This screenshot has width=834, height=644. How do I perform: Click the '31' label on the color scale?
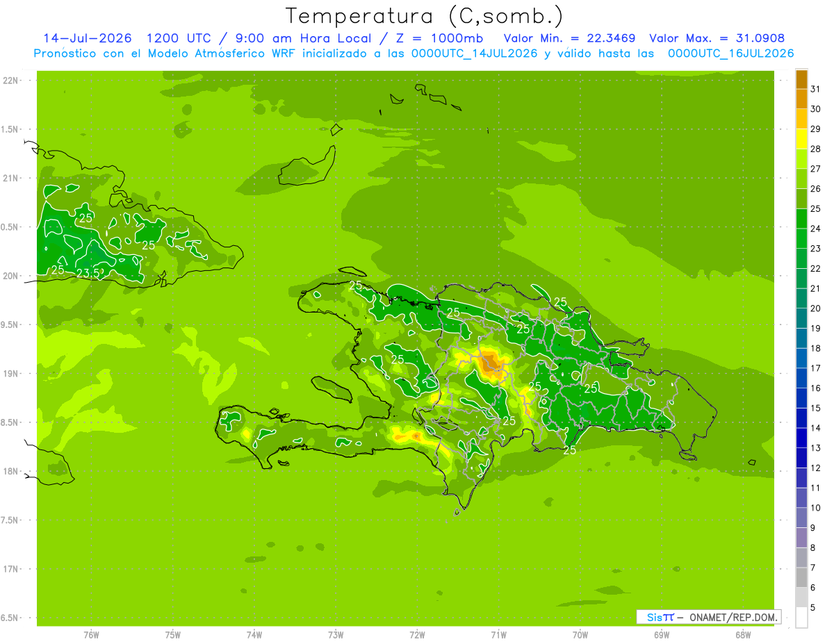coord(815,89)
